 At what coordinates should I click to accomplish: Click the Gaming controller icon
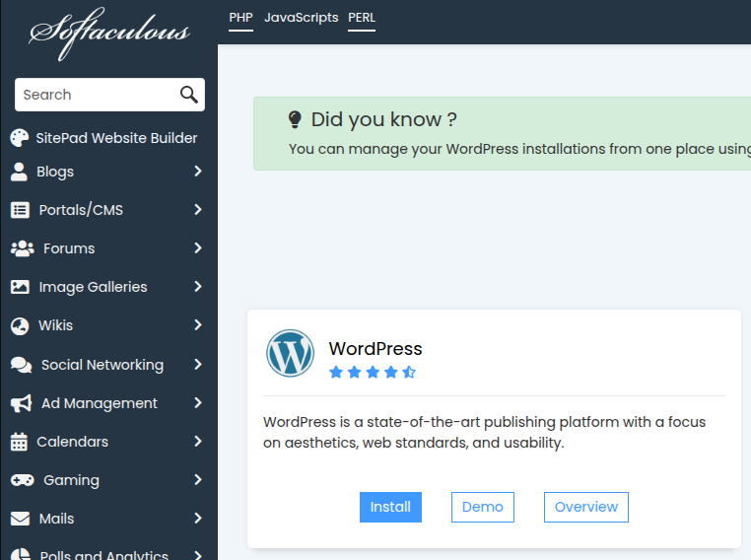coord(22,480)
